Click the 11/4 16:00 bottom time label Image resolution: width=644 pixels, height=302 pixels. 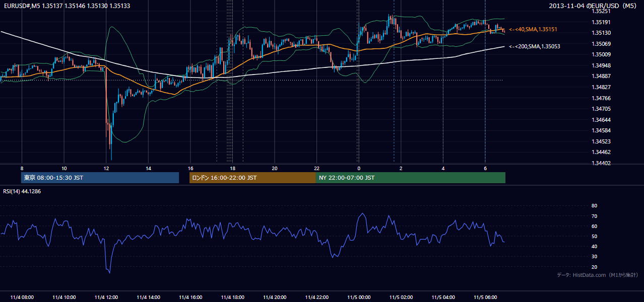(190, 297)
